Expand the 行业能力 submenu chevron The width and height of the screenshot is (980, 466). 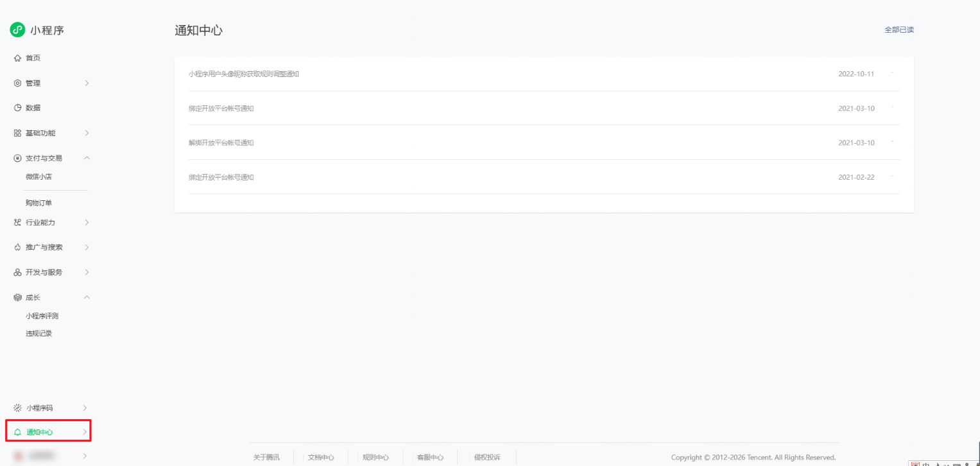point(87,223)
